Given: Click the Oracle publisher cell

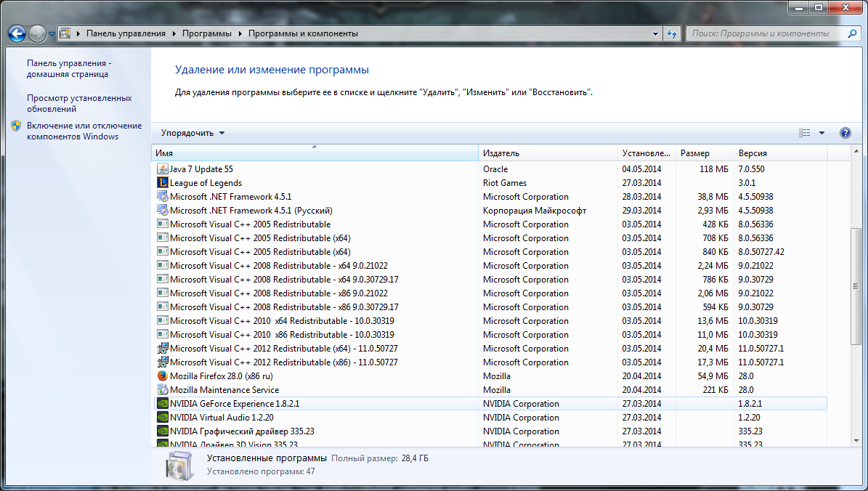Looking at the screenshot, I should pyautogui.click(x=495, y=169).
